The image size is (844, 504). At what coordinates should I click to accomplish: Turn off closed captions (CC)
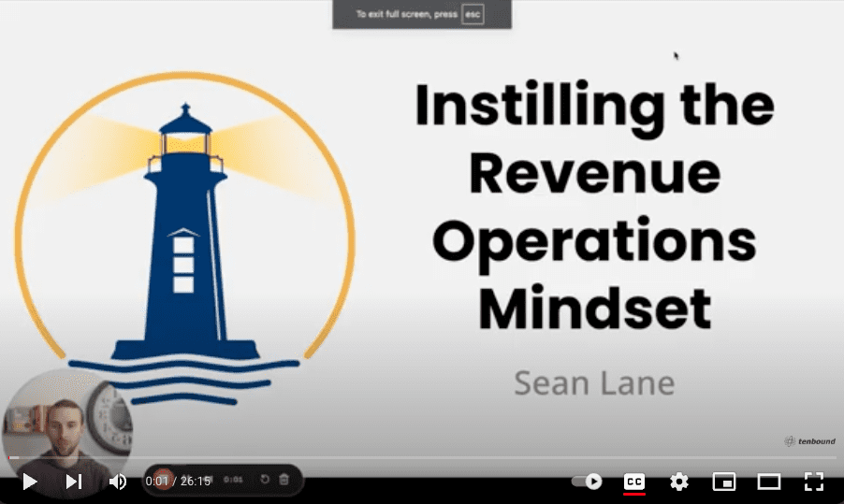pos(634,482)
